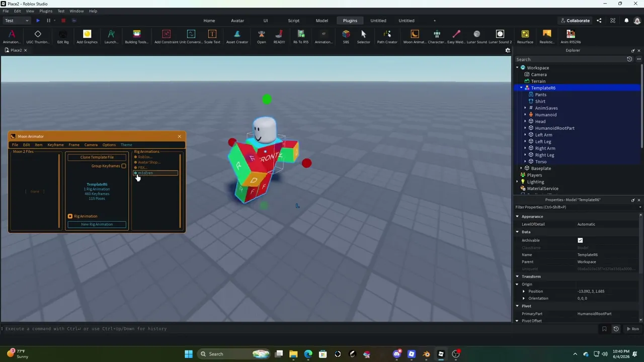This screenshot has width=644, height=362.
Task: Expand the Humanoid node
Action: pos(525,115)
